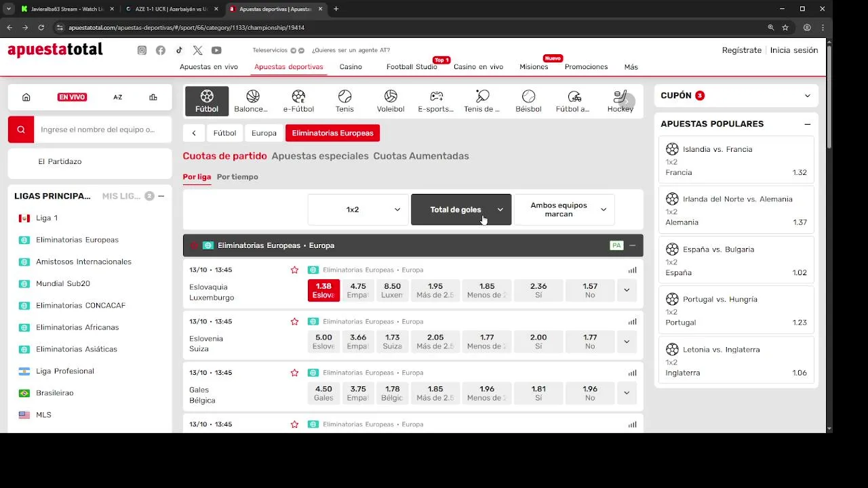
Task: Go back with breadcrumb arrow button
Action: (x=194, y=133)
